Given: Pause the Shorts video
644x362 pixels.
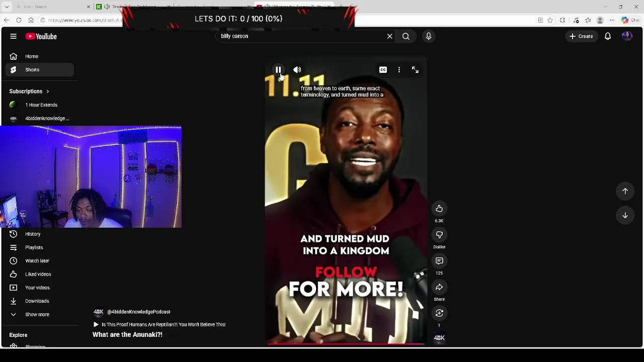Looking at the screenshot, I should pos(278,70).
